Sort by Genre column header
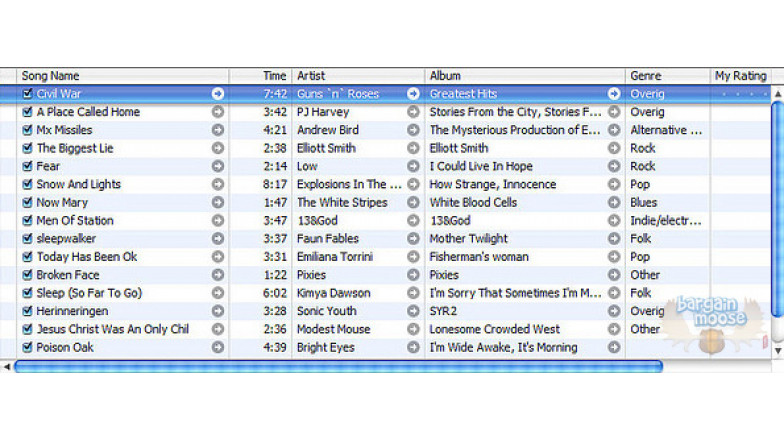This screenshot has height=441, width=784. point(668,76)
